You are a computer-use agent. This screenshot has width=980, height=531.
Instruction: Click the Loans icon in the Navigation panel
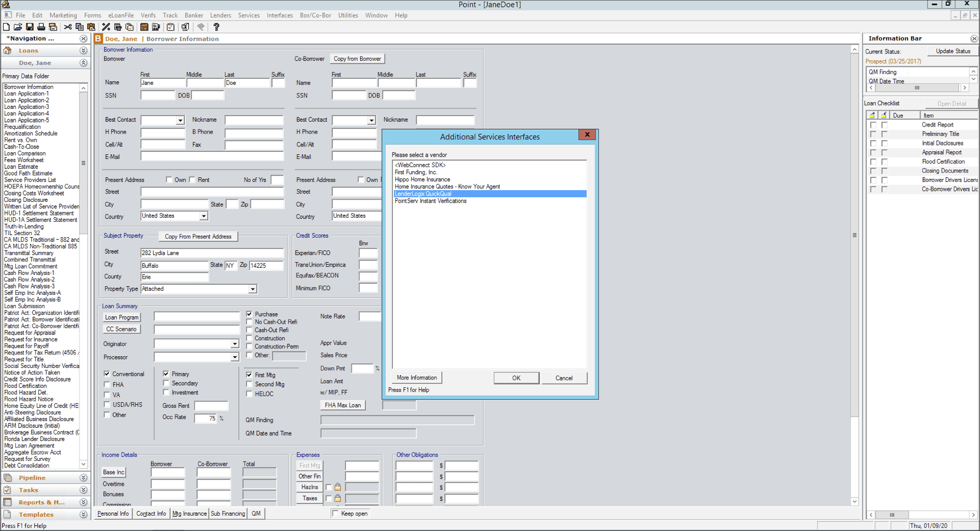click(8, 51)
